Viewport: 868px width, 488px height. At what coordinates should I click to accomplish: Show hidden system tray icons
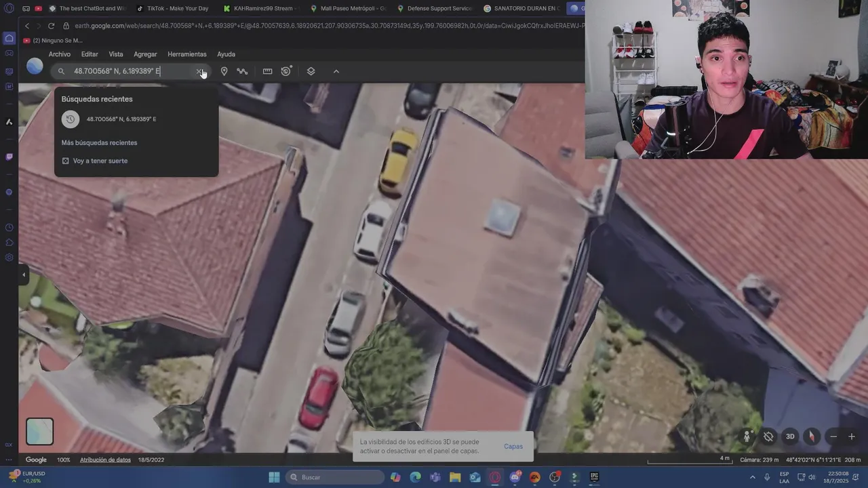[x=753, y=477]
